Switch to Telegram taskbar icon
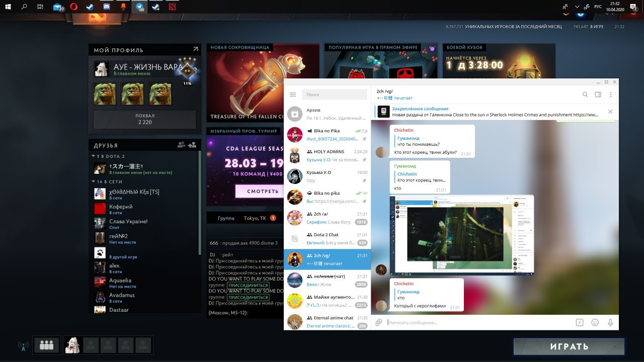 139,7
